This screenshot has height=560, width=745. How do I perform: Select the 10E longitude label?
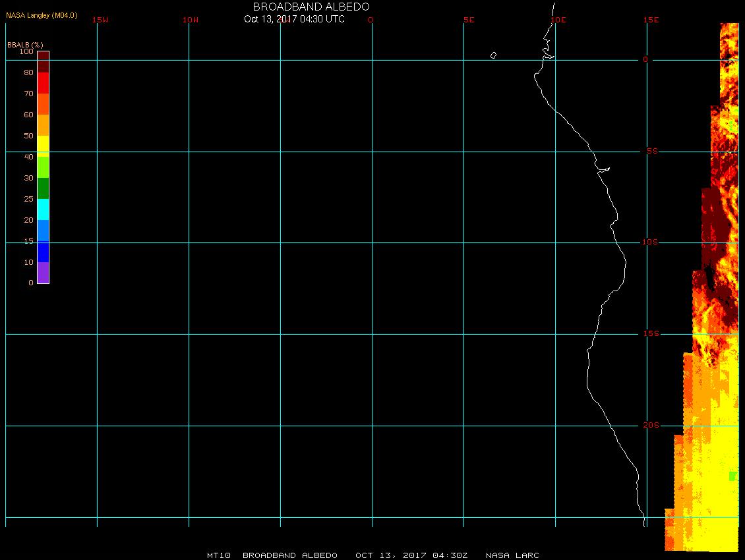(x=558, y=20)
